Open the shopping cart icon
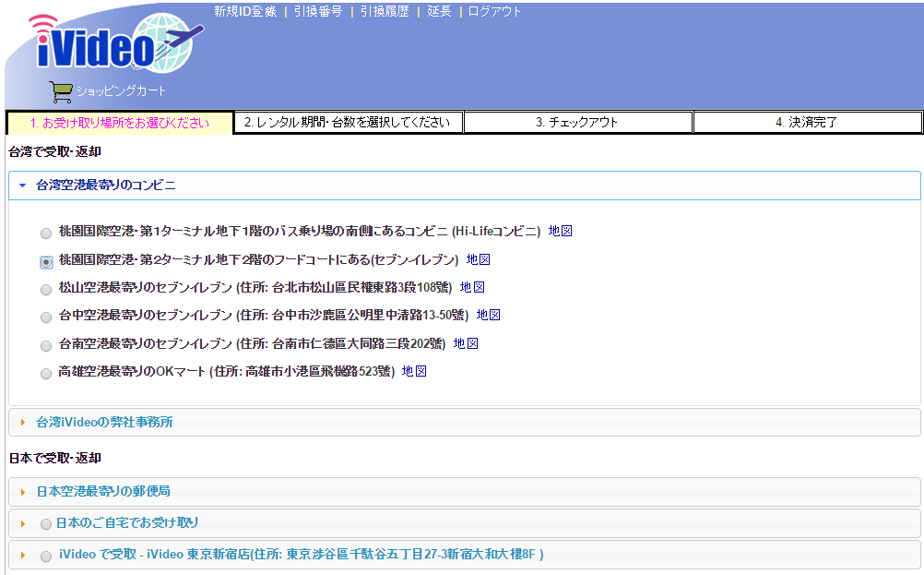The image size is (924, 575). tap(61, 91)
